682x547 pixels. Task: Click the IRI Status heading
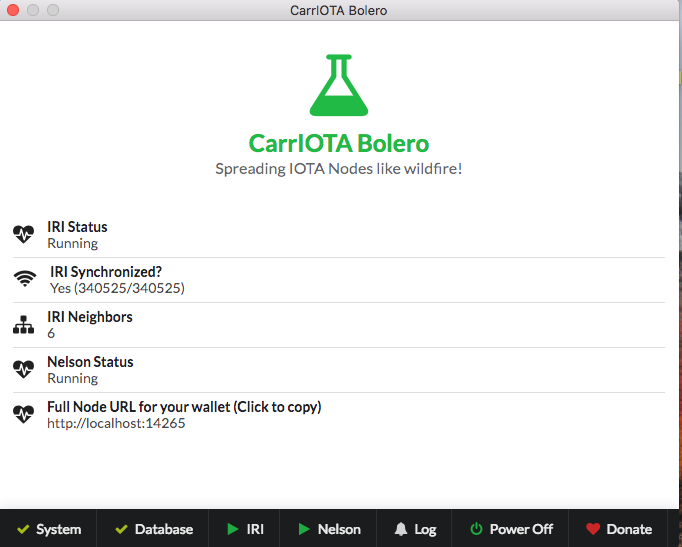tap(77, 227)
